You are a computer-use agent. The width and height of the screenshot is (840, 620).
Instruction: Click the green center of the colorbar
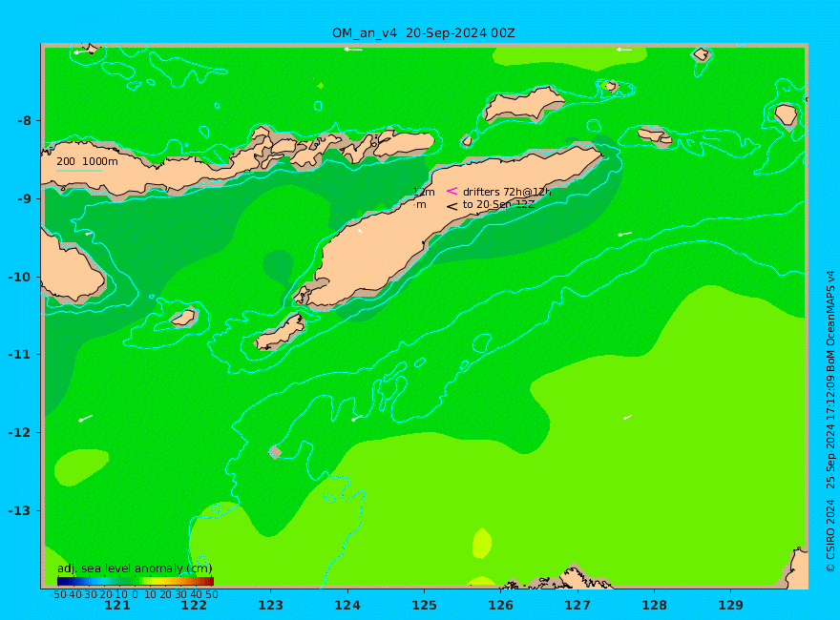pyautogui.click(x=135, y=582)
